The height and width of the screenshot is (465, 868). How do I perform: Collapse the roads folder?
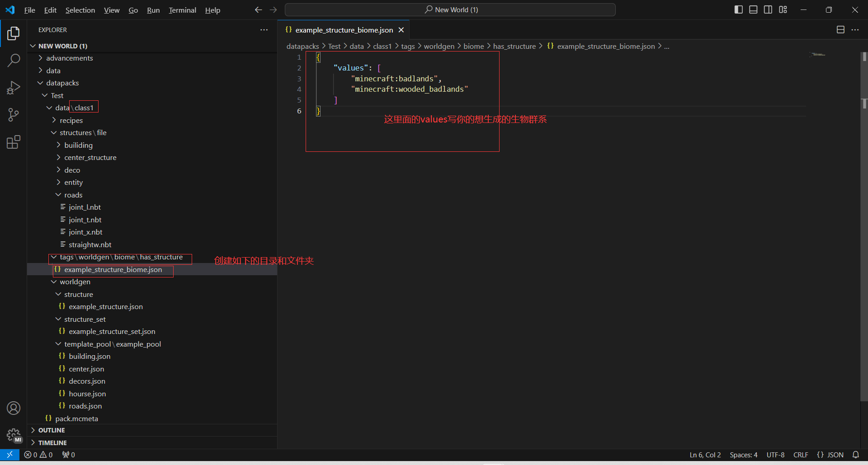(x=152, y=195)
